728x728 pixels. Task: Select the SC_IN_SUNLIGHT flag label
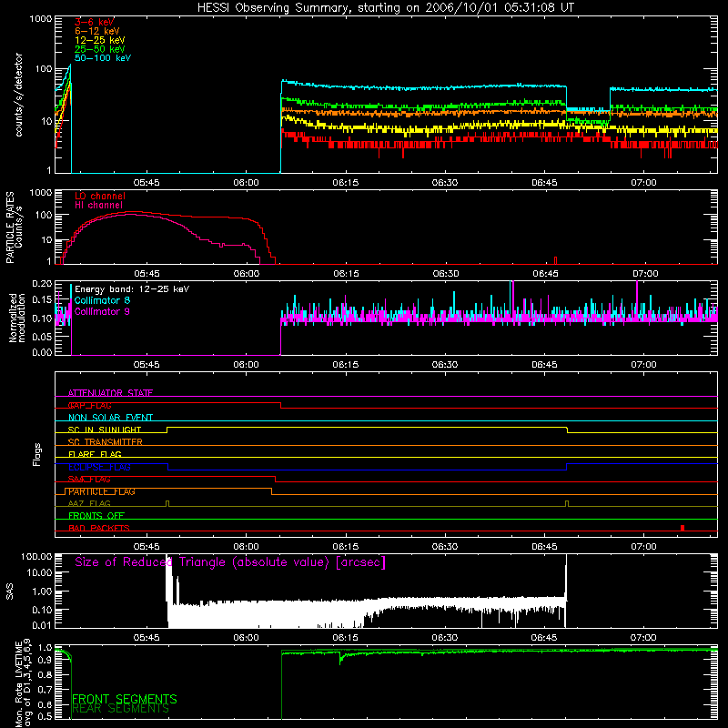click(x=105, y=430)
